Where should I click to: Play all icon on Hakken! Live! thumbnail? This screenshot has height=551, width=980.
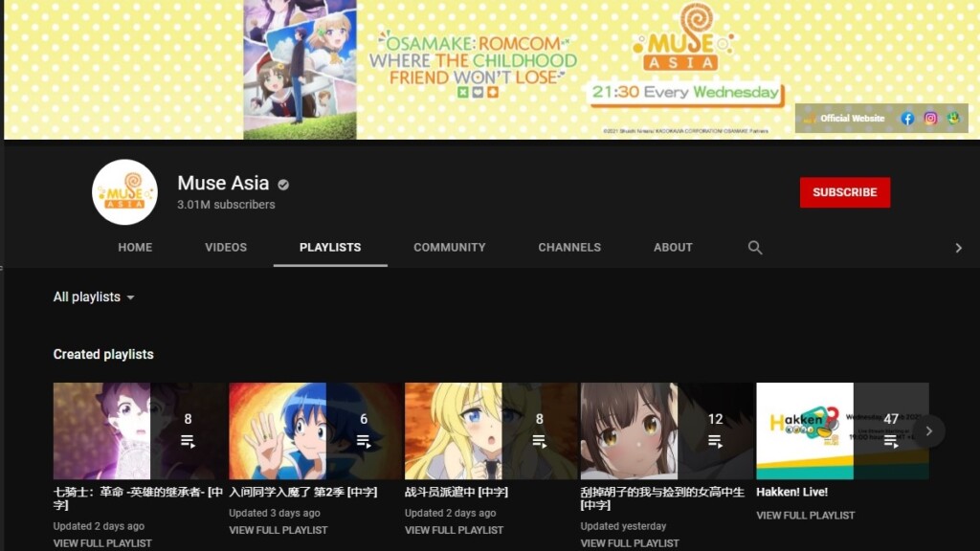pyautogui.click(x=891, y=441)
